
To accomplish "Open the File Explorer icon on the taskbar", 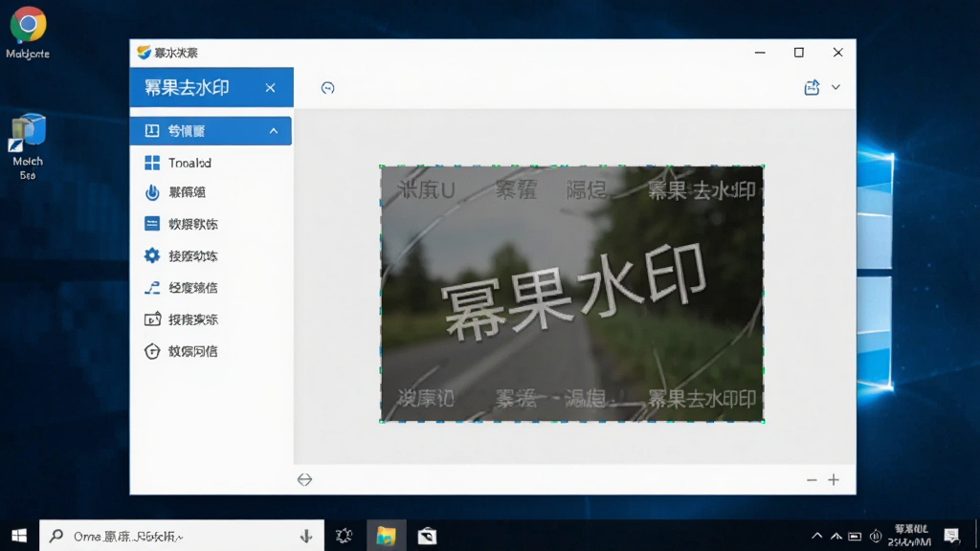I will click(387, 536).
